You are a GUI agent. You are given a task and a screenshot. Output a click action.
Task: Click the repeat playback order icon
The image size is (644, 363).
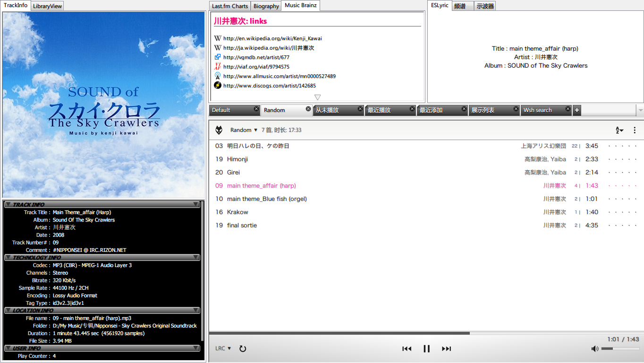[243, 349]
